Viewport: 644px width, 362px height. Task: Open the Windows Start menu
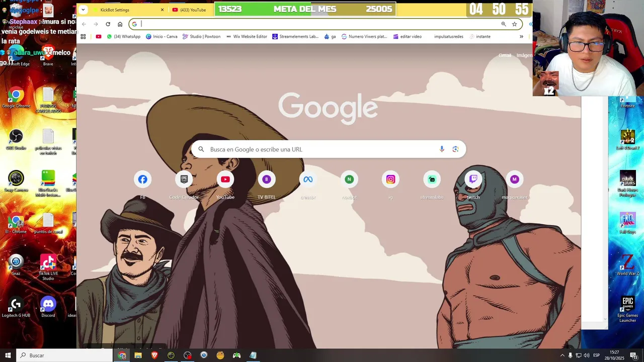(x=8, y=355)
